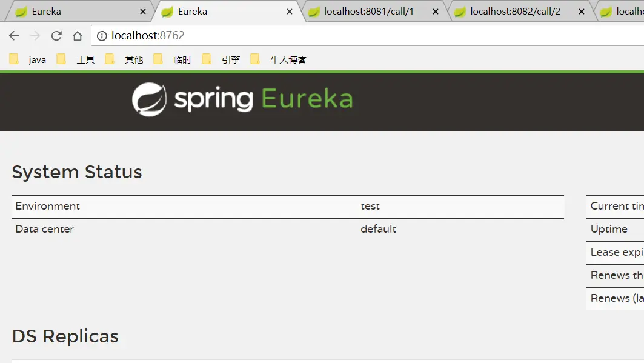Viewport: 644px width, 363px height.
Task: Click the browser forward arrow
Action: (x=35, y=36)
